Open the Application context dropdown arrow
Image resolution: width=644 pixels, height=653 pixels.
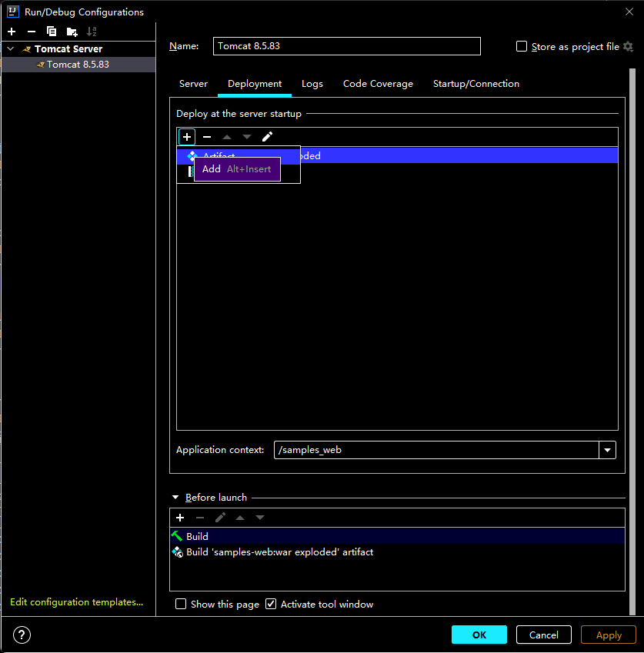607,450
